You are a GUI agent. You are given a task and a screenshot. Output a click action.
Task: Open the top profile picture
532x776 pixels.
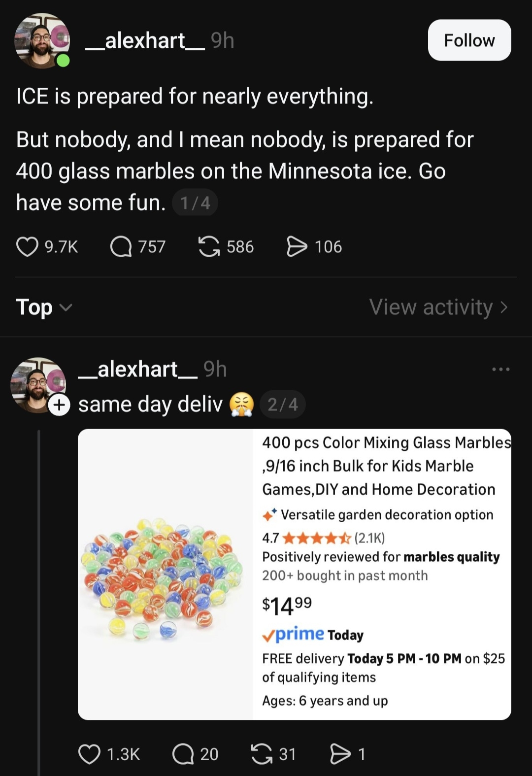click(42, 40)
